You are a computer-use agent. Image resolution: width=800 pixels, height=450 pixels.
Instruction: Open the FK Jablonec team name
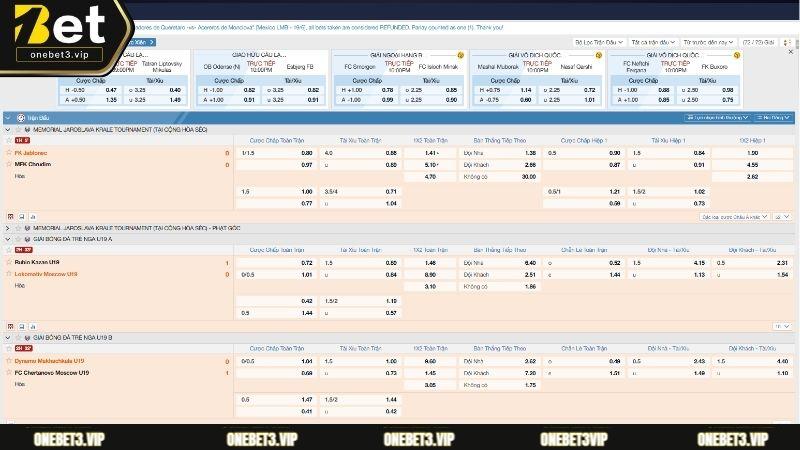pos(31,153)
